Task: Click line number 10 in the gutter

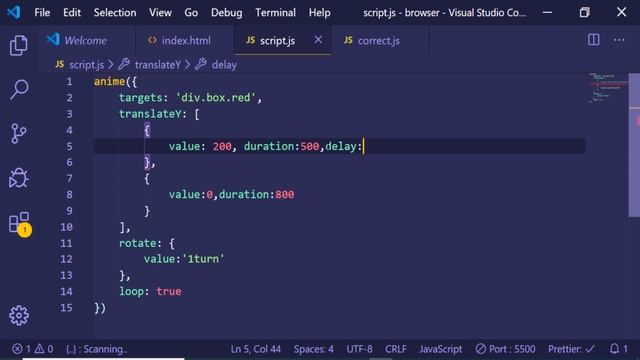Action: click(x=67, y=227)
